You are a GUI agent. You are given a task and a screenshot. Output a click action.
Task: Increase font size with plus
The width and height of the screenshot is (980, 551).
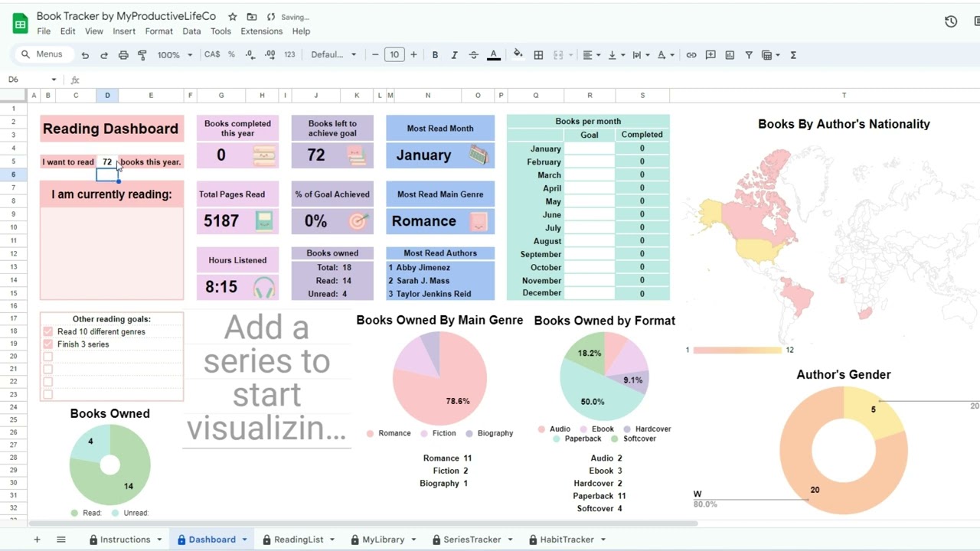pos(413,55)
